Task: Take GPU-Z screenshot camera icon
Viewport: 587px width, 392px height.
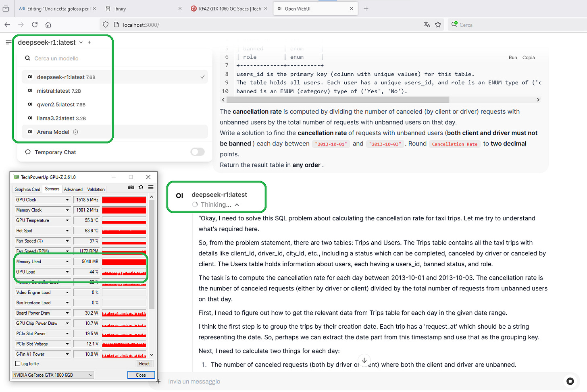Action: [x=131, y=187]
